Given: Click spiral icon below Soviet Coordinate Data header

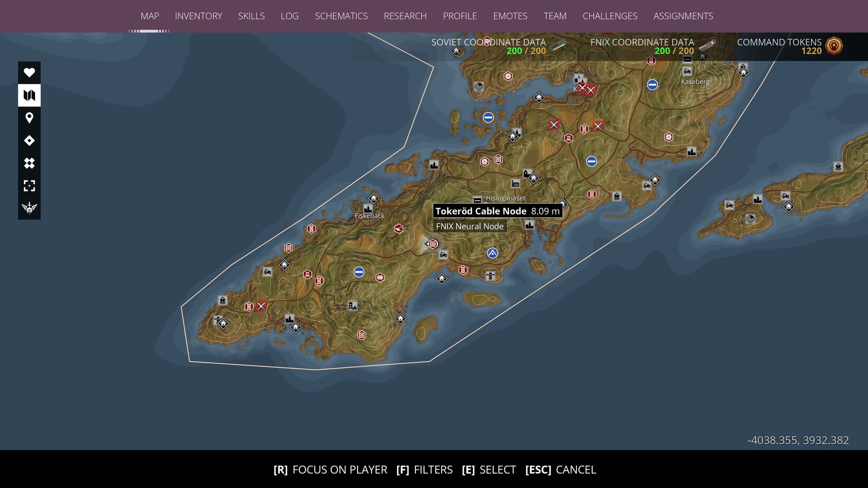Looking at the screenshot, I should [x=479, y=86].
